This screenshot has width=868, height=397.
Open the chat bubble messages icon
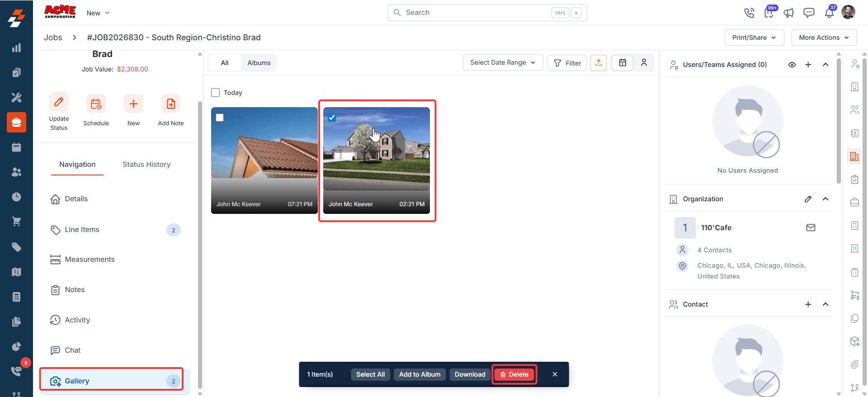coord(809,13)
